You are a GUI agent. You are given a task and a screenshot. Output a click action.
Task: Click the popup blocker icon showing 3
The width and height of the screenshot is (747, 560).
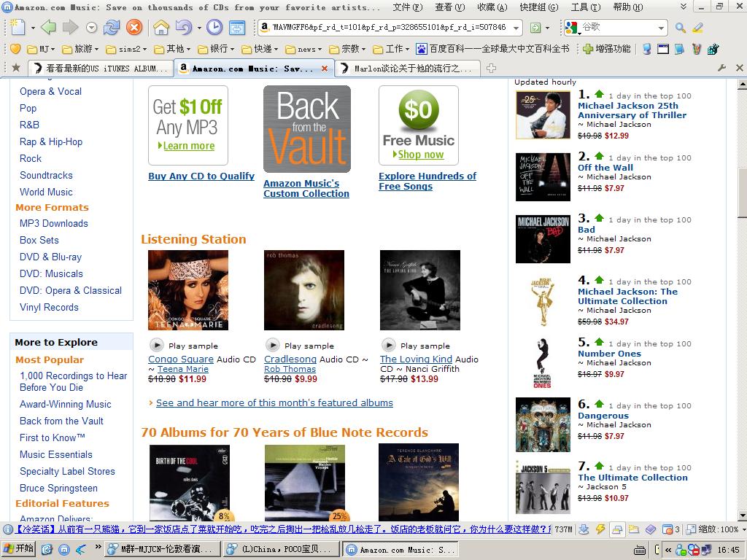[671, 529]
